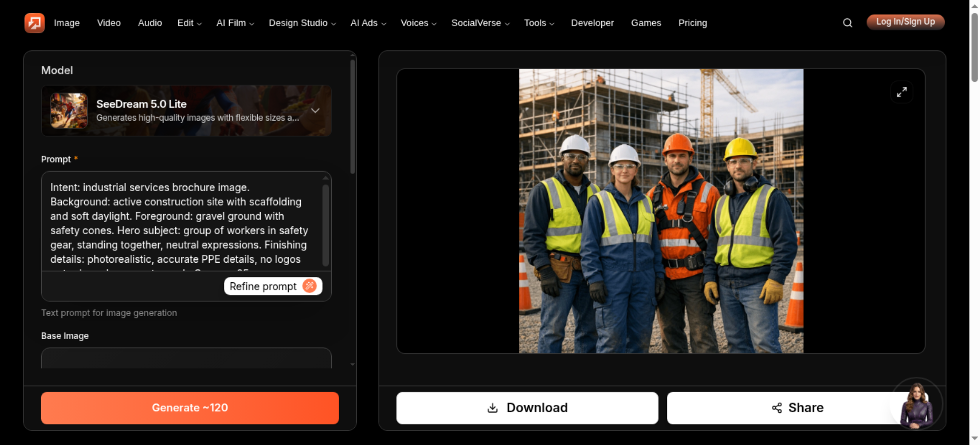
Task: Click the "Base Image" label
Action: click(65, 336)
